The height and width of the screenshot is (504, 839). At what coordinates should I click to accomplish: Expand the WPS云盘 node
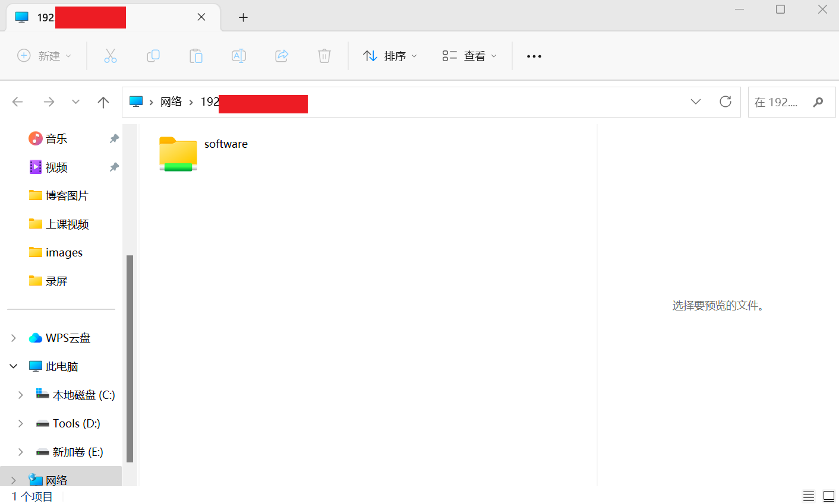(13, 338)
